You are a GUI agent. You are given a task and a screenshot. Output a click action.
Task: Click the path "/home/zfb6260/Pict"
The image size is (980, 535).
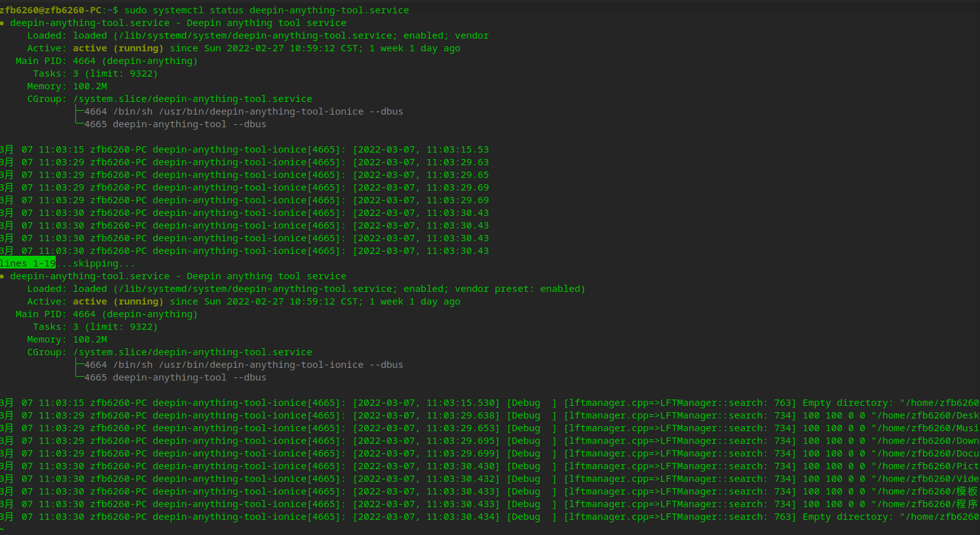pos(927,466)
